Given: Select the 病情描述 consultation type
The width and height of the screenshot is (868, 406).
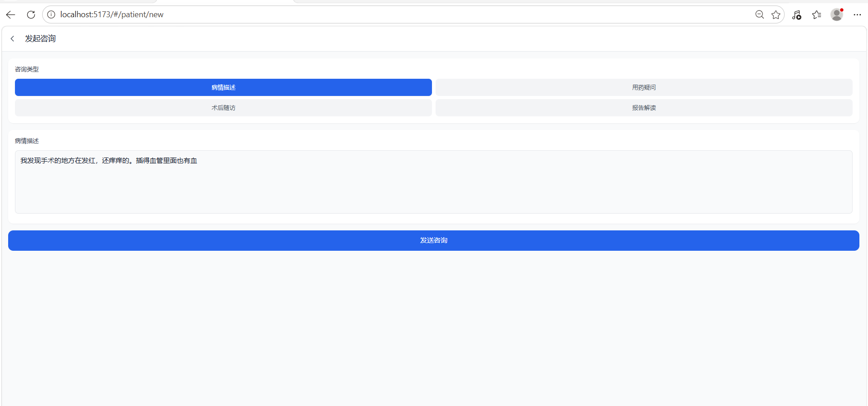Looking at the screenshot, I should [x=223, y=87].
